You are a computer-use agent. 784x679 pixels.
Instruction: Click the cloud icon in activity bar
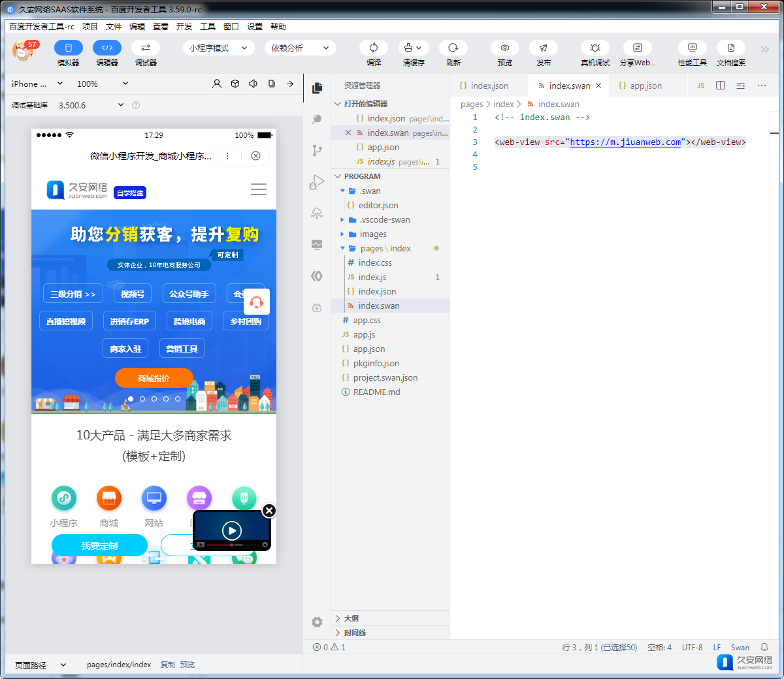(317, 213)
